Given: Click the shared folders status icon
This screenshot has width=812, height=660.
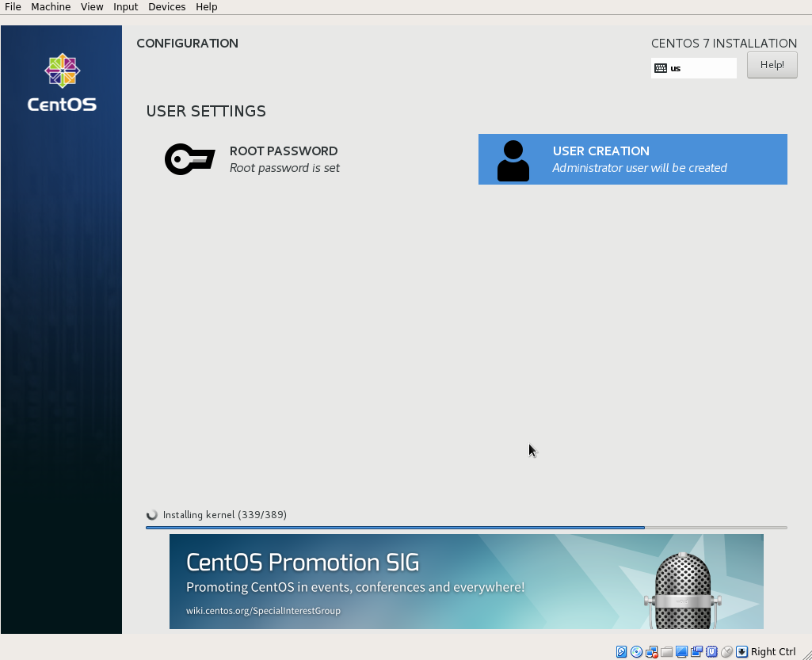Looking at the screenshot, I should pos(666,651).
